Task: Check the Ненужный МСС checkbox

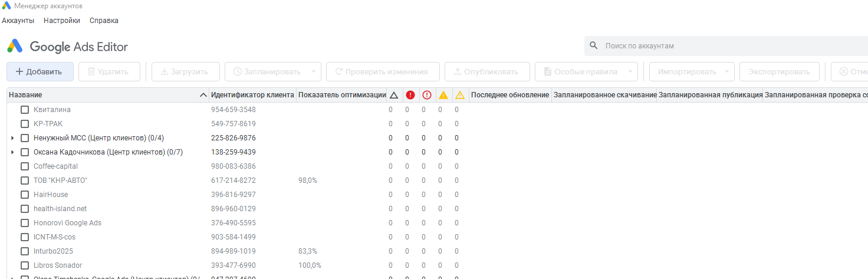Action: (25, 138)
